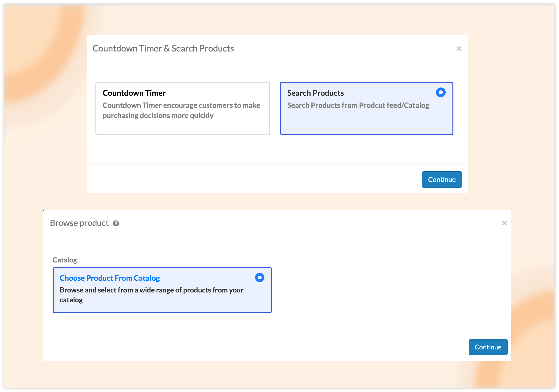This screenshot has height=392, width=559.
Task: Click the Countdown Timer & Search Products title
Action: tap(163, 48)
